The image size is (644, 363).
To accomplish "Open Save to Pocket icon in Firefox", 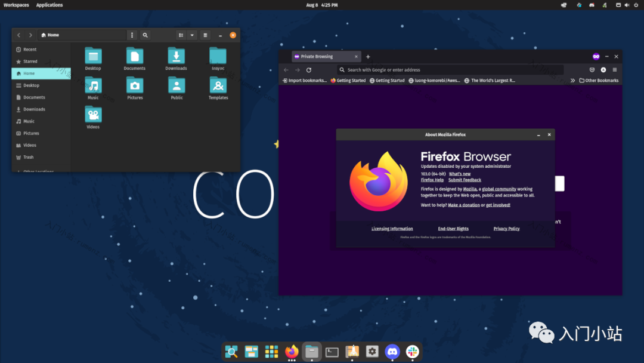I will pos(592,70).
